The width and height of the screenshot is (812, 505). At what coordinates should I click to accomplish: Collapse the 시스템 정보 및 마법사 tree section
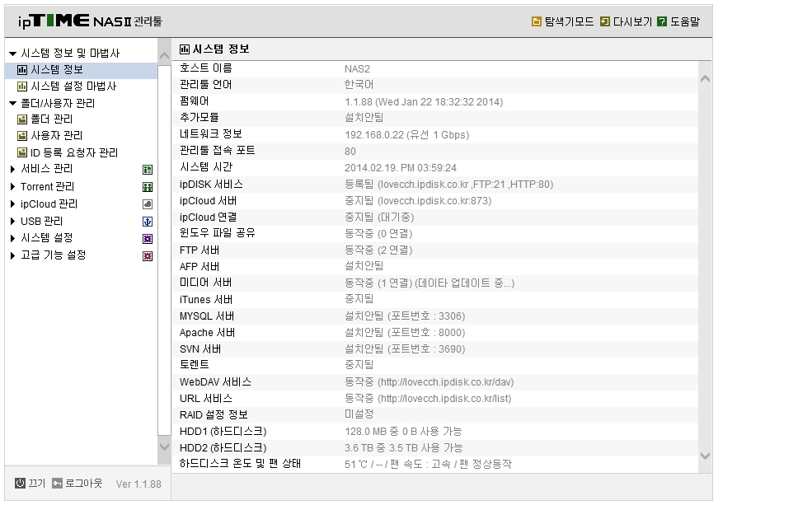[13, 54]
